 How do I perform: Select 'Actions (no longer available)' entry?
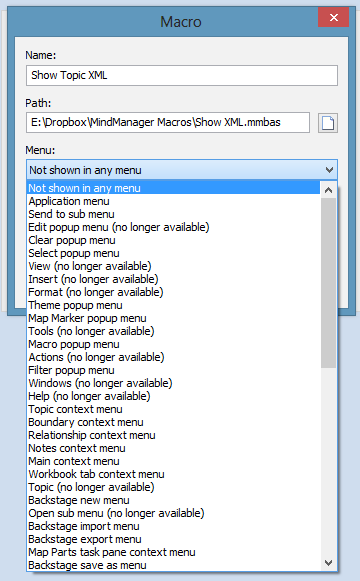point(173,357)
